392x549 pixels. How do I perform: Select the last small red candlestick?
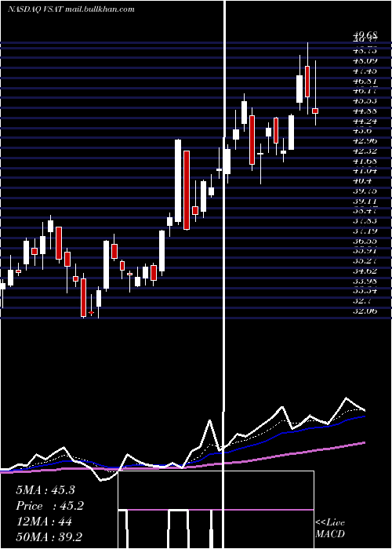pyautogui.click(x=315, y=111)
